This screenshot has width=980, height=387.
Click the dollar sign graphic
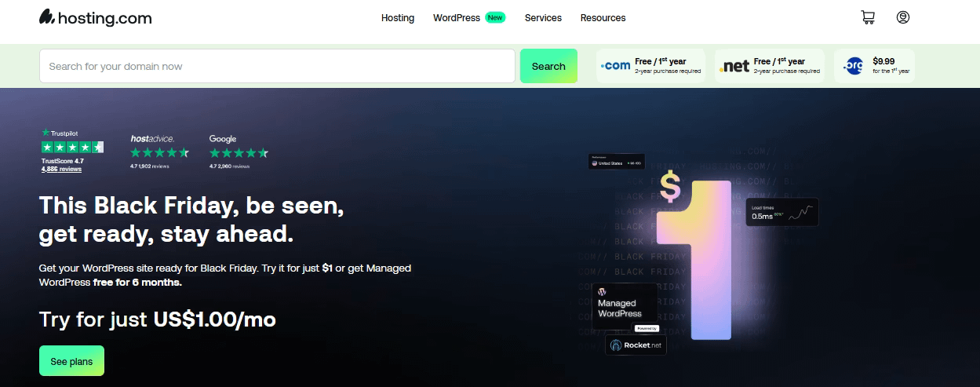[670, 187]
